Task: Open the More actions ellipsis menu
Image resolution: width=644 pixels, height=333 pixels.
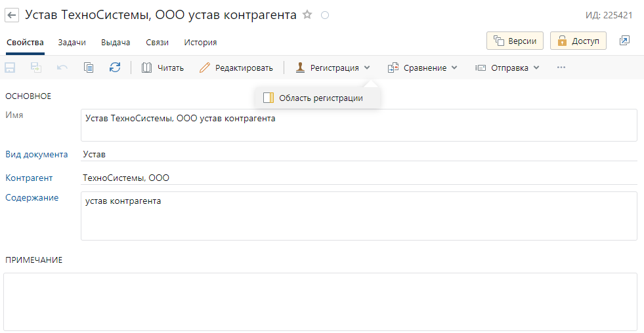Action: coord(561,68)
